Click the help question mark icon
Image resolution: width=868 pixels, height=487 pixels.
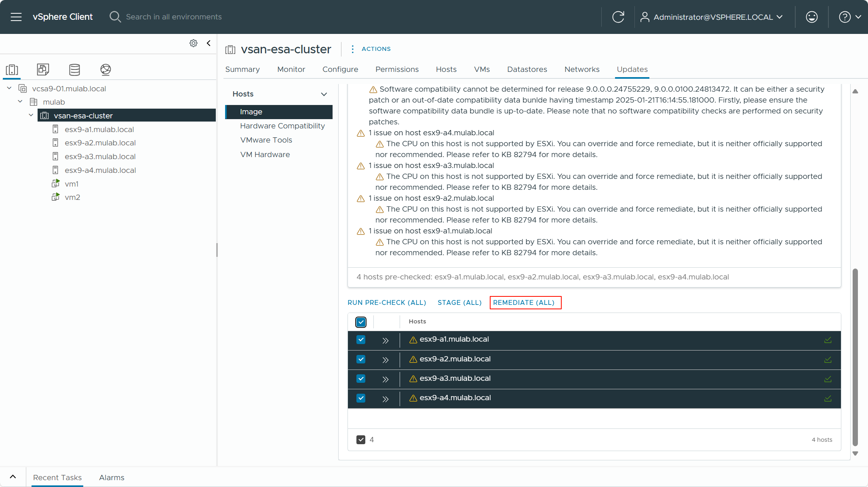pos(845,17)
